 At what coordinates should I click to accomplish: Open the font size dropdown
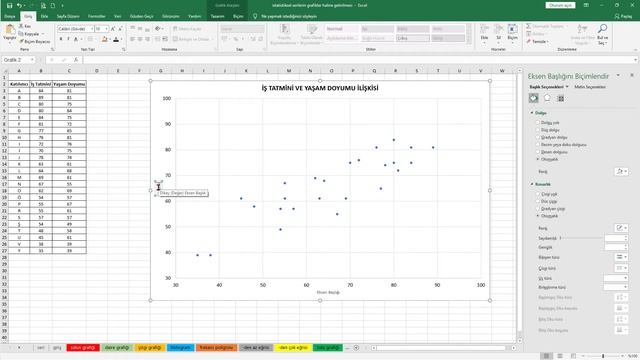106,29
